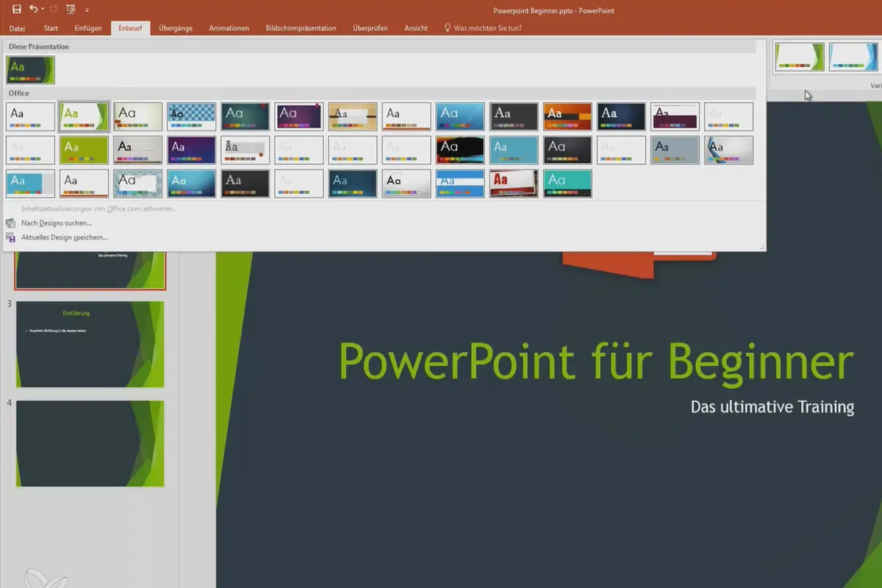Open the Customize Quick Access Toolbar dropdown
882x588 pixels.
(x=87, y=10)
